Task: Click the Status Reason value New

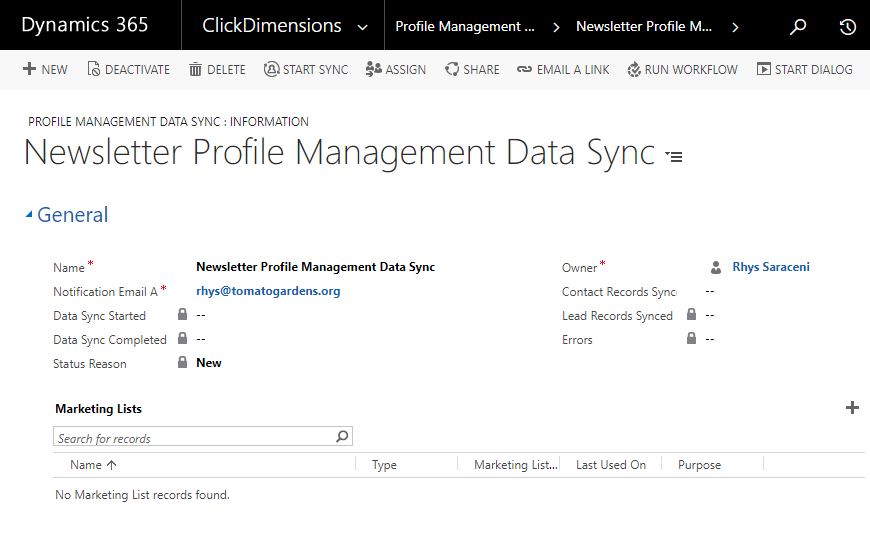Action: coord(209,363)
